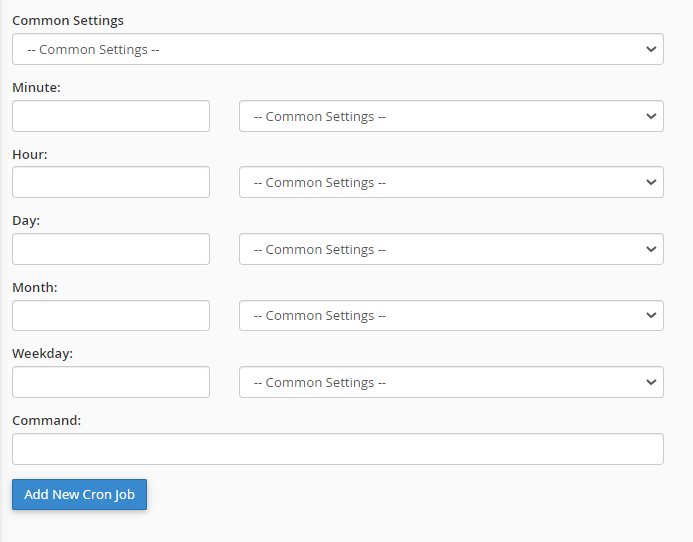Click the Minute: field label

[36, 88]
